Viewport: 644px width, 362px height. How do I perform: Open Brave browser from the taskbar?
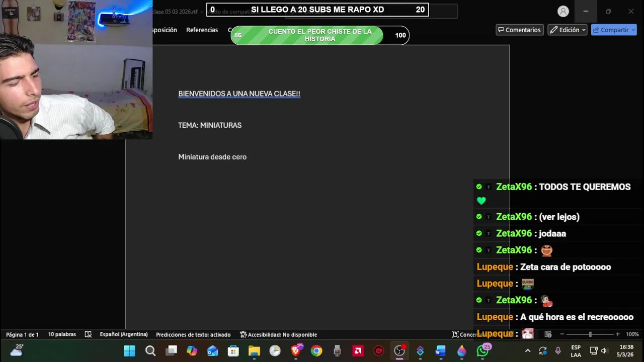pos(296,350)
